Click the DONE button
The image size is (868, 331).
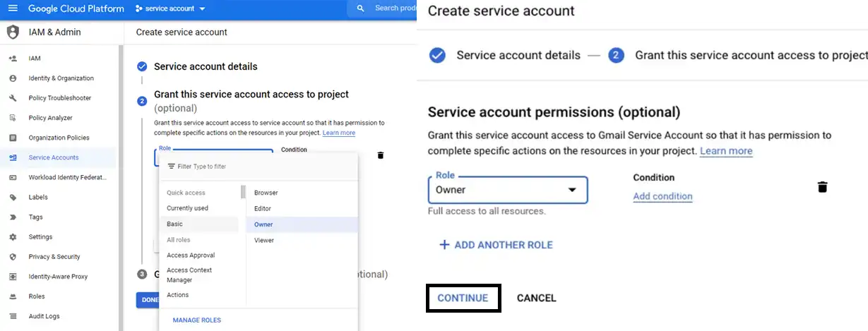(148, 300)
